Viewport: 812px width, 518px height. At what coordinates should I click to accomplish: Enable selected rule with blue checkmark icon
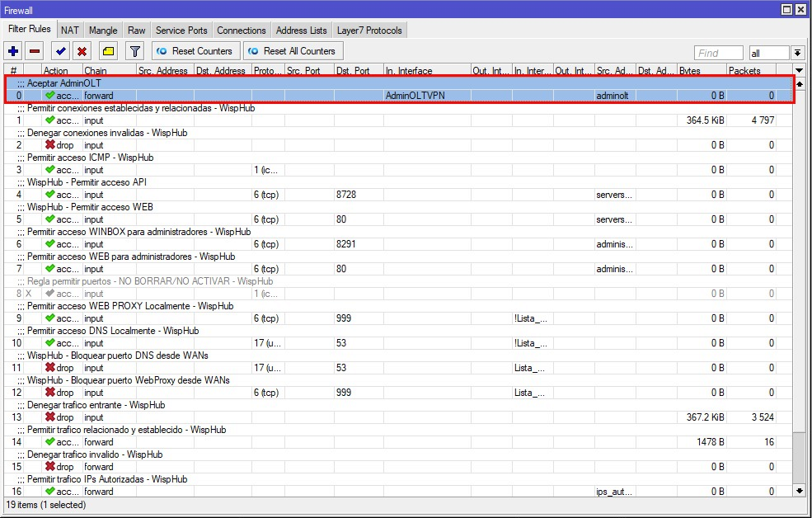[x=60, y=51]
